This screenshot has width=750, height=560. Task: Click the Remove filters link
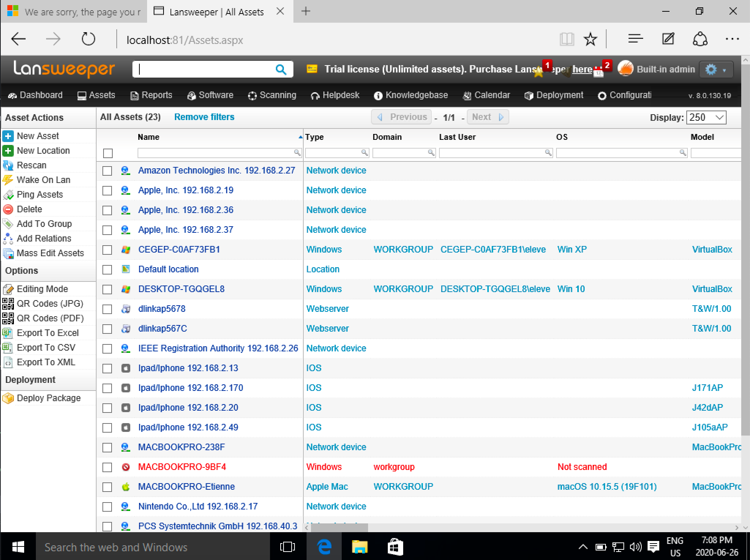click(204, 117)
